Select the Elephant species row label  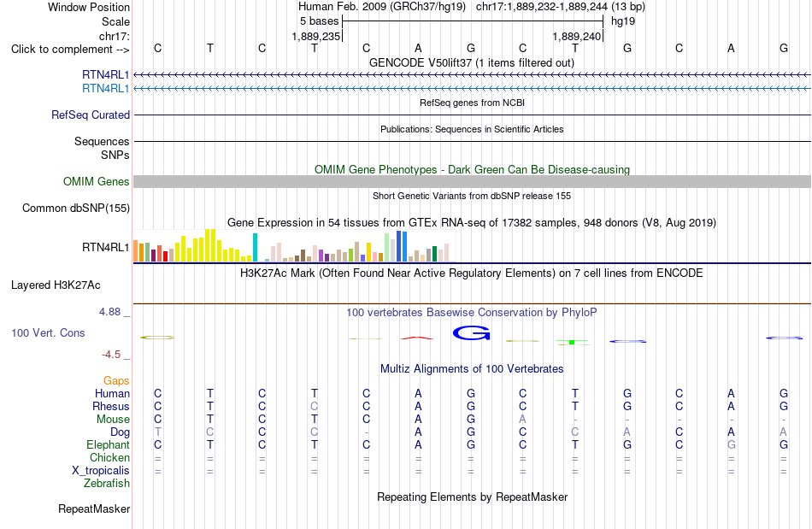109,444
